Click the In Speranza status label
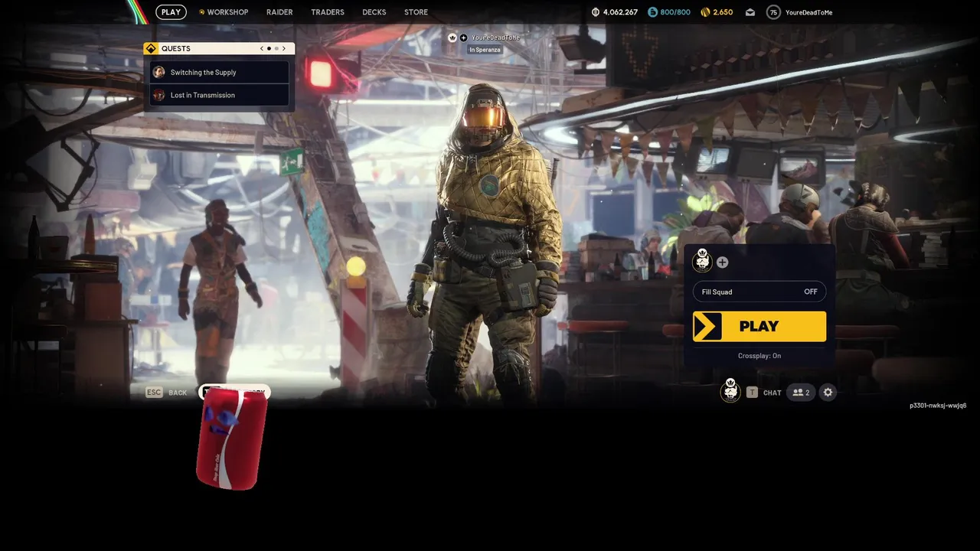Screen dimensions: 980x551 click(485, 50)
